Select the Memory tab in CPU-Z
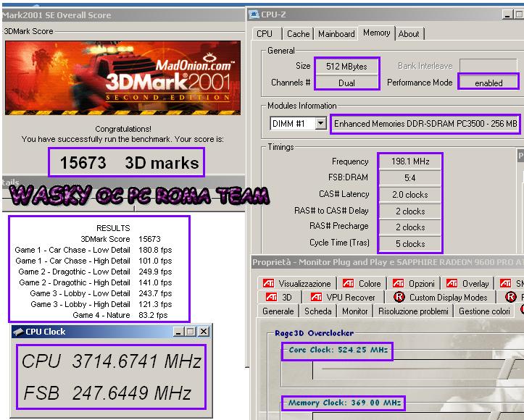Viewport: 524px width, 420px height. click(377, 33)
